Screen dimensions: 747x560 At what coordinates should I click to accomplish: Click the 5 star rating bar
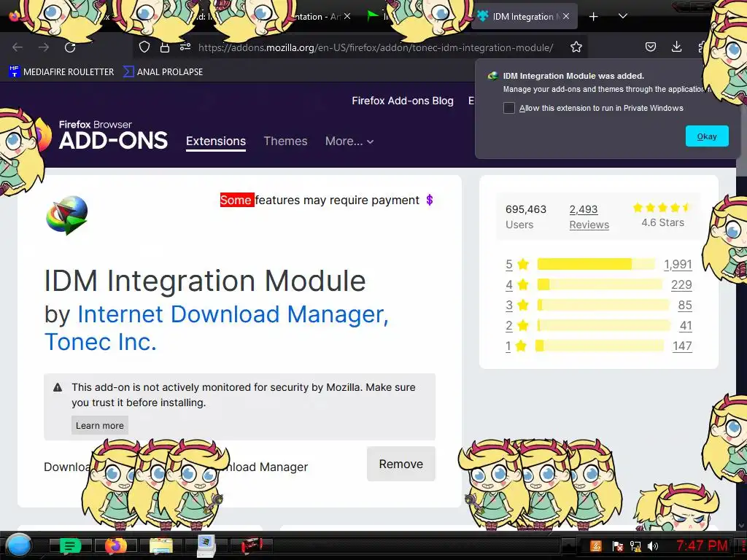(x=596, y=264)
